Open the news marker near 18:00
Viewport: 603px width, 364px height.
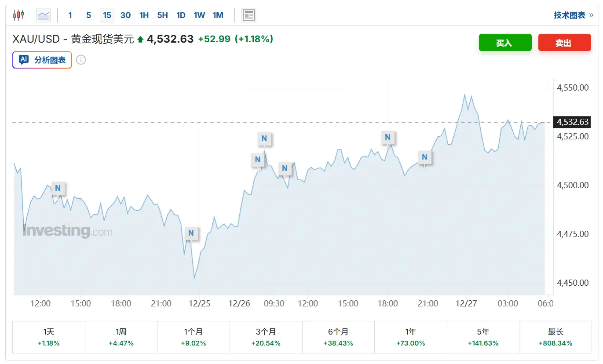[387, 137]
